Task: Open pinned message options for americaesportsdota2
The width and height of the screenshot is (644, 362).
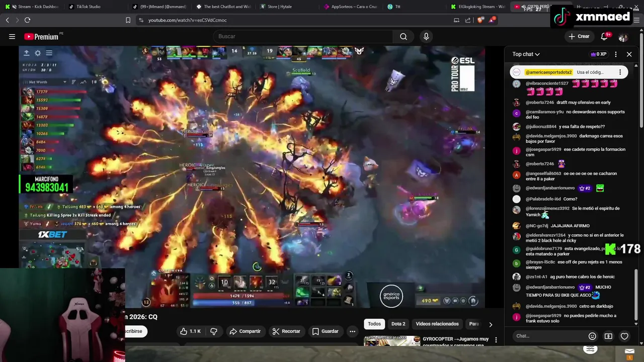Action: 620,72
